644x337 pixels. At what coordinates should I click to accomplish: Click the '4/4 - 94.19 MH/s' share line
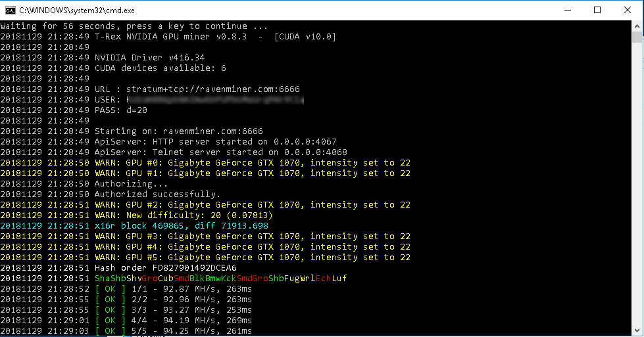tap(126, 321)
